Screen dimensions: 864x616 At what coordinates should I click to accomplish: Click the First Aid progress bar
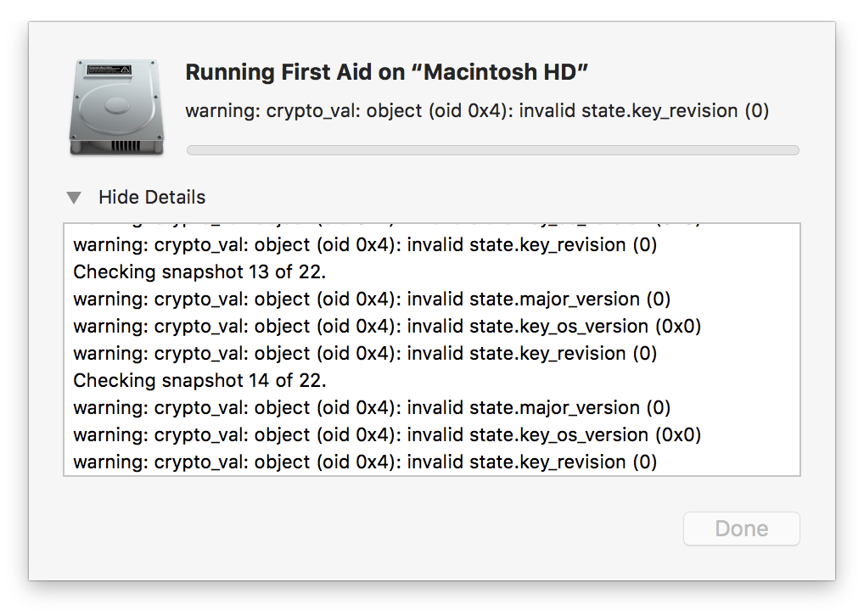point(492,150)
